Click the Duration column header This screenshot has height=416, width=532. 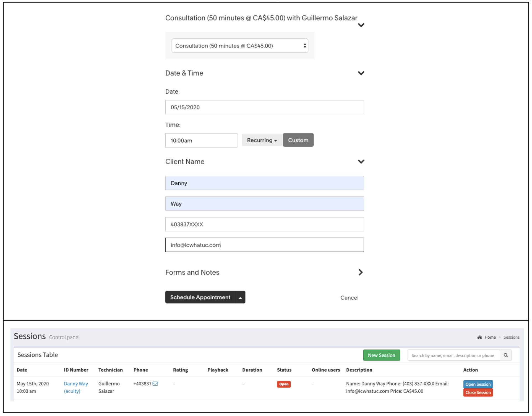tap(252, 370)
